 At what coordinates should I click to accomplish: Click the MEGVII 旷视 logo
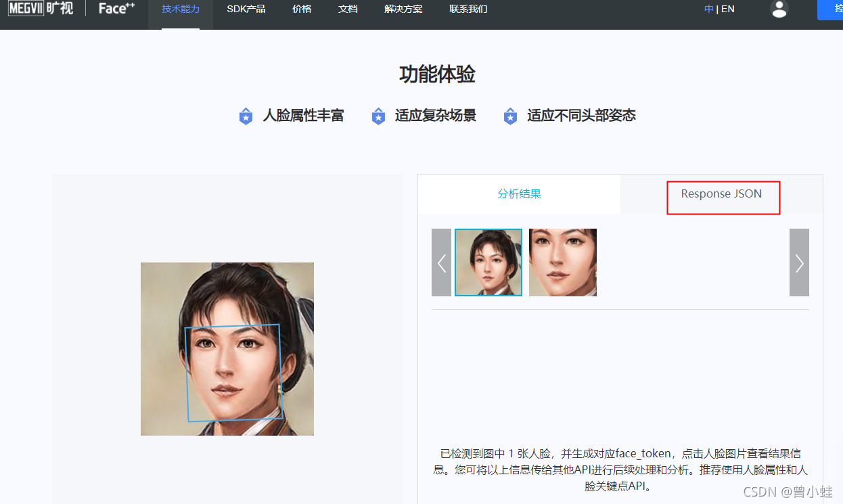pyautogui.click(x=41, y=9)
